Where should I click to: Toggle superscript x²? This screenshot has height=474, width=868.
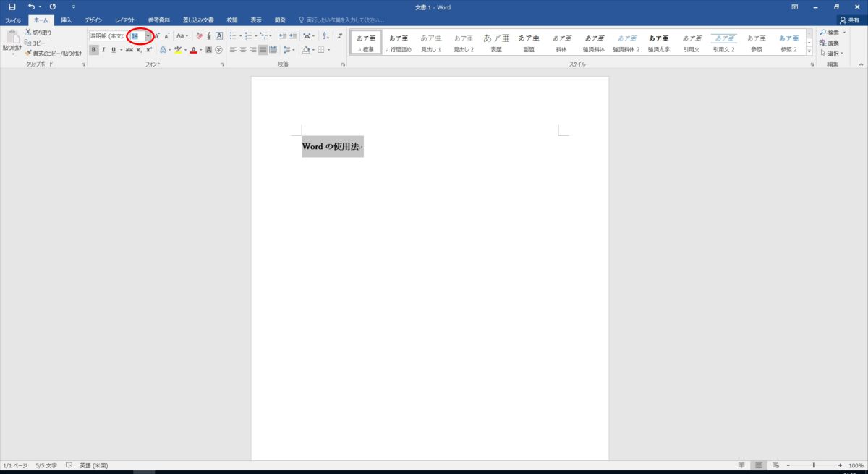click(149, 50)
